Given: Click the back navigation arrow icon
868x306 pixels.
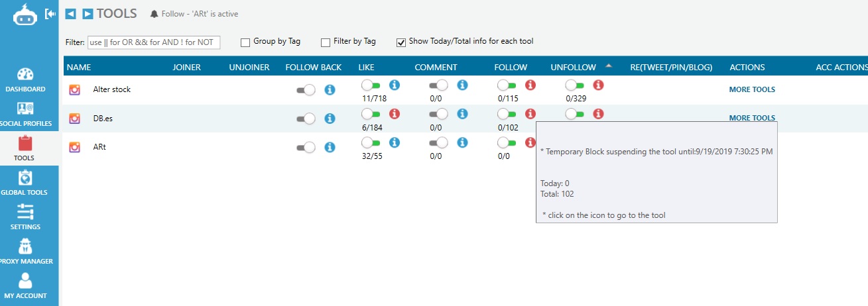Looking at the screenshot, I should tap(70, 14).
